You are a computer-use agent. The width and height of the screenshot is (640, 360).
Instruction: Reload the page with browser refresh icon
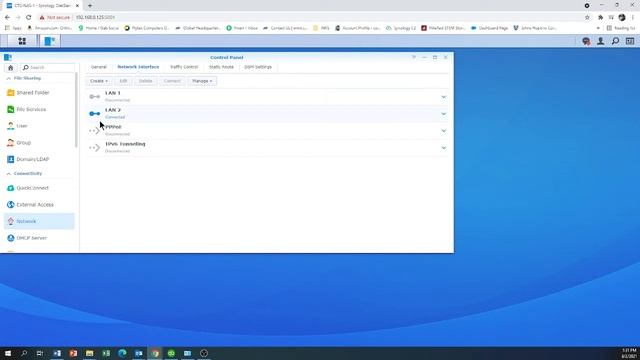29,18
